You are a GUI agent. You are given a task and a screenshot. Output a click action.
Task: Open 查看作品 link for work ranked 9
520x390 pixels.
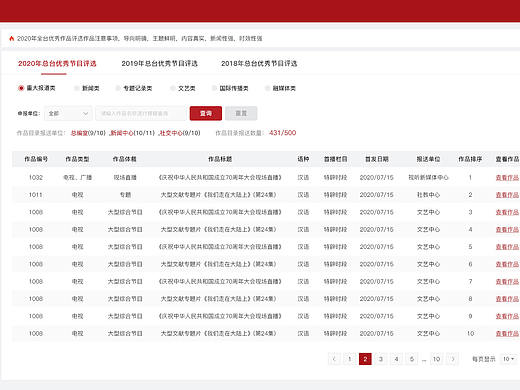[507, 316]
